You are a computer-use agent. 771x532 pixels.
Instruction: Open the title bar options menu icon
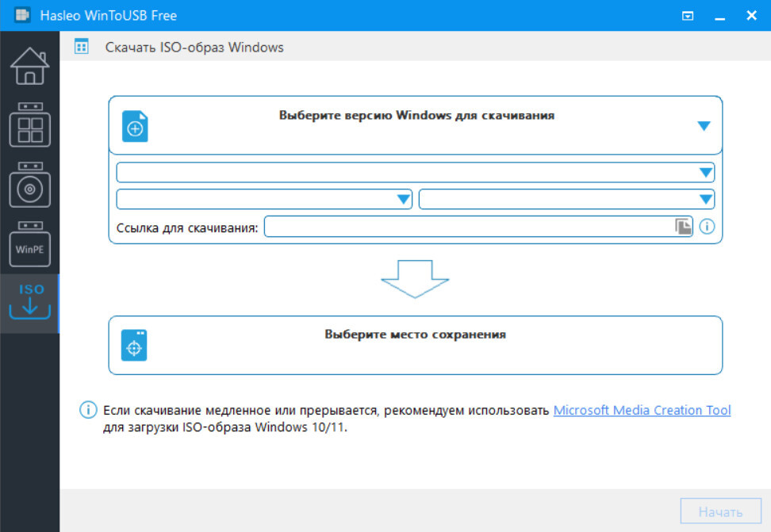point(688,16)
